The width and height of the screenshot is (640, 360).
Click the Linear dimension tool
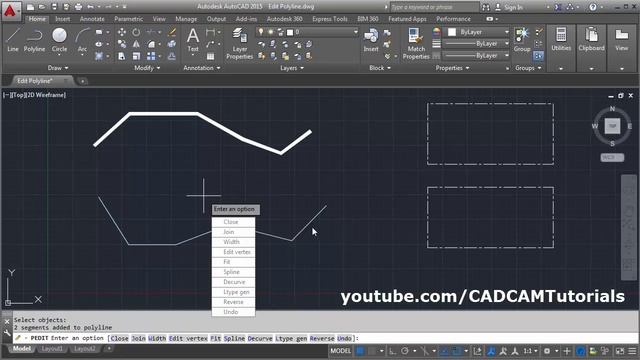210,32
